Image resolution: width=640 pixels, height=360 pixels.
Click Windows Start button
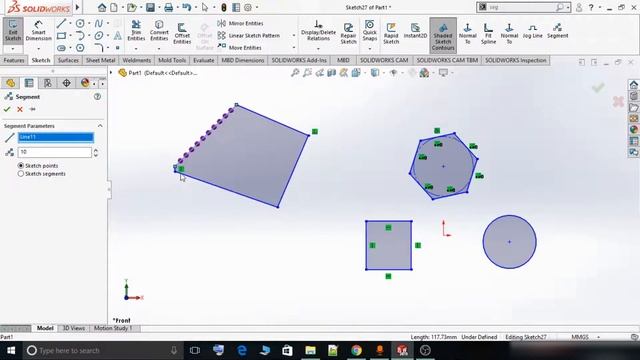pos(11,350)
